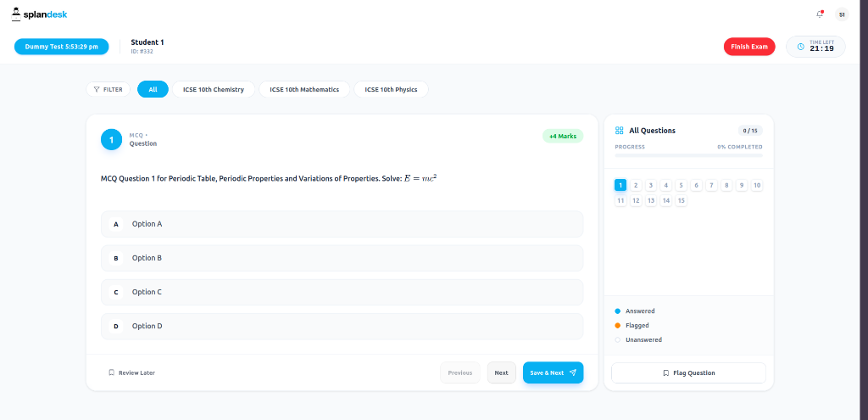Switch to ICSE 10th Chemistry tab
This screenshot has width=868, height=420.
tap(213, 89)
